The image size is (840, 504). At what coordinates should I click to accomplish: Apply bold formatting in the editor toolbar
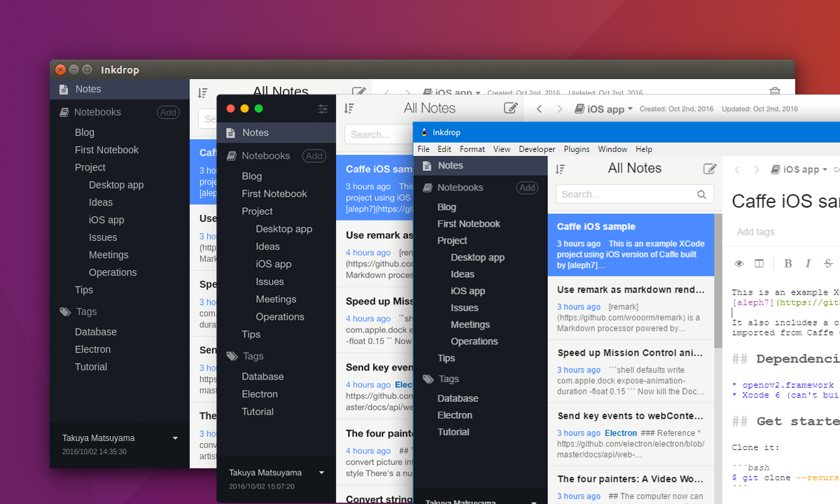tap(787, 263)
